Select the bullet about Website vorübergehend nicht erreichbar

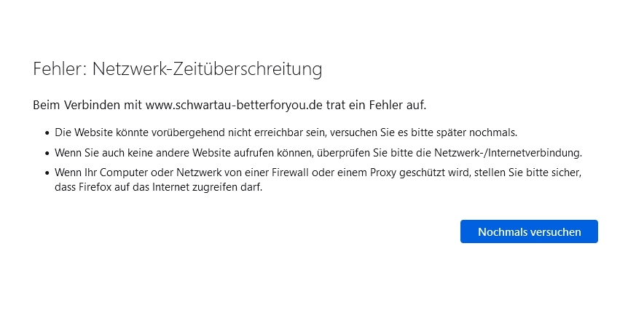click(286, 133)
